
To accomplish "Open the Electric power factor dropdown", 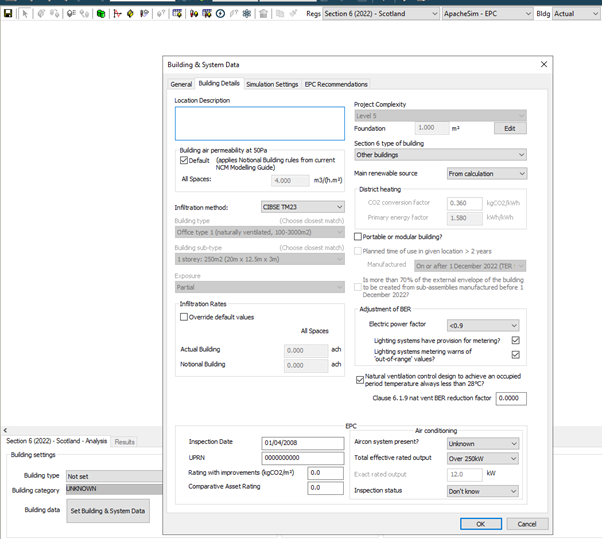I will tap(483, 325).
